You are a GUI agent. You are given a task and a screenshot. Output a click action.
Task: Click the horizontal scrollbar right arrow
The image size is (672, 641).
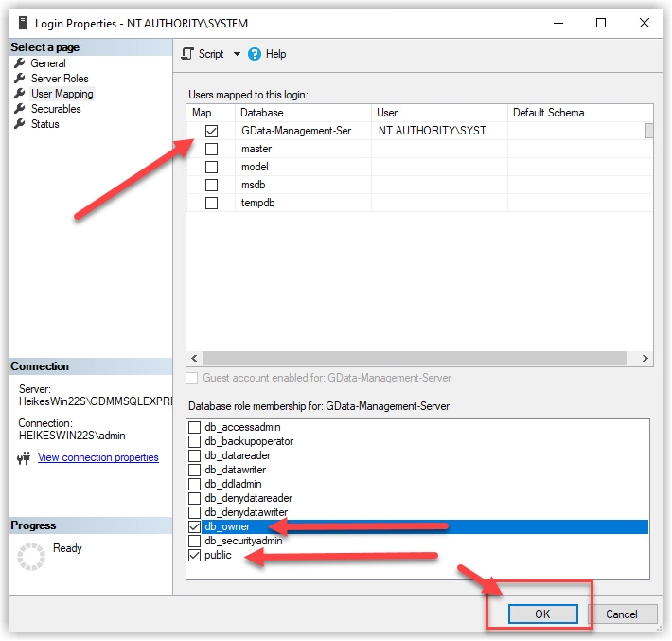pyautogui.click(x=645, y=359)
